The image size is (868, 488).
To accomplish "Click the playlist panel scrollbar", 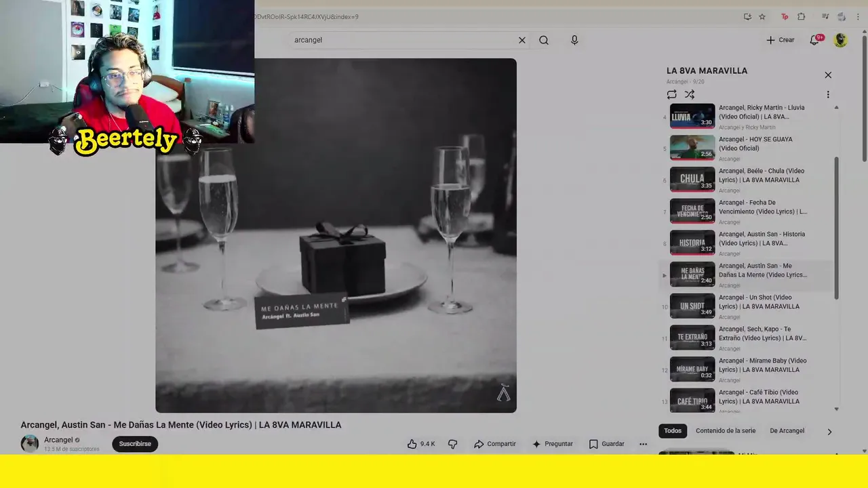I will (836, 227).
